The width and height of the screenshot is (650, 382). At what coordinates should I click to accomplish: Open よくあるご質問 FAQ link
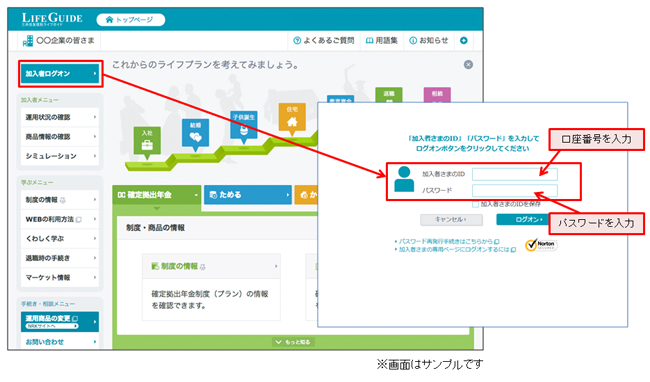pos(323,41)
